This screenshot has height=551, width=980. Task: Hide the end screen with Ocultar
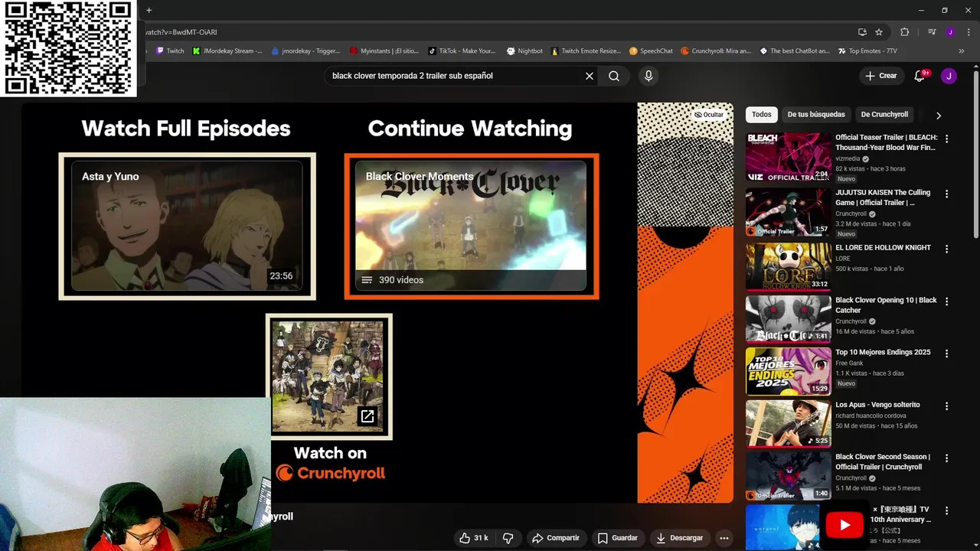[x=708, y=115]
